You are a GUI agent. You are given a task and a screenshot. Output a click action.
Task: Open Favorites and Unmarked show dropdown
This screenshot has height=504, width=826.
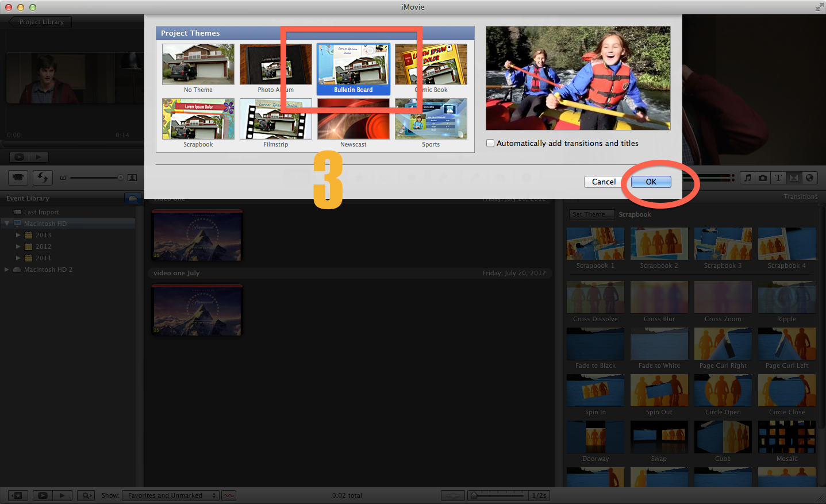[171, 495]
